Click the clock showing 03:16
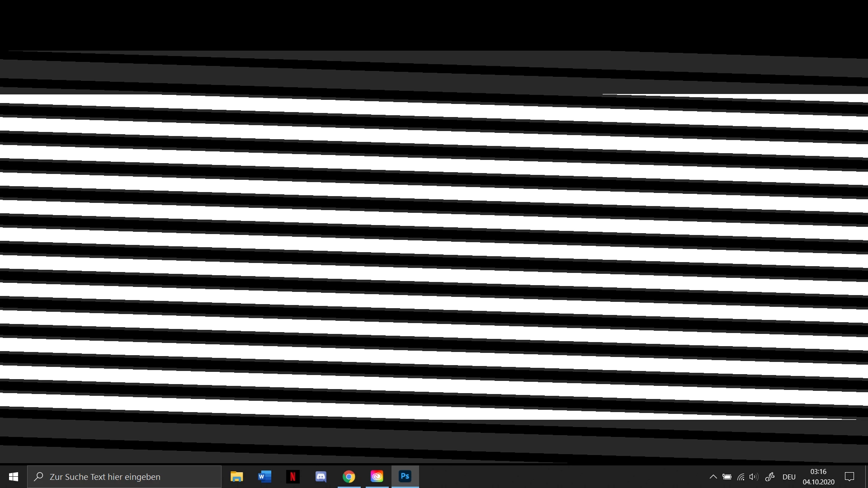The image size is (868, 488). 818,477
